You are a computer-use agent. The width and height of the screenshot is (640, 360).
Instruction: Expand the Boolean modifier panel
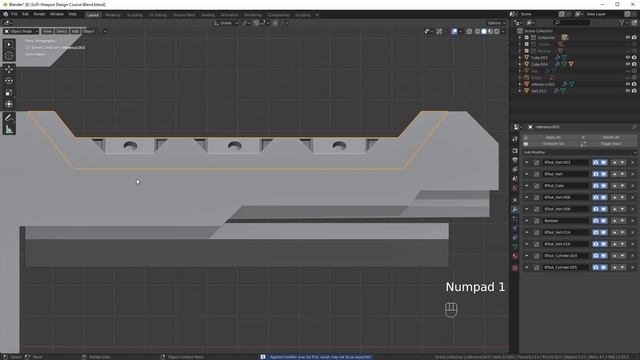[x=527, y=221]
